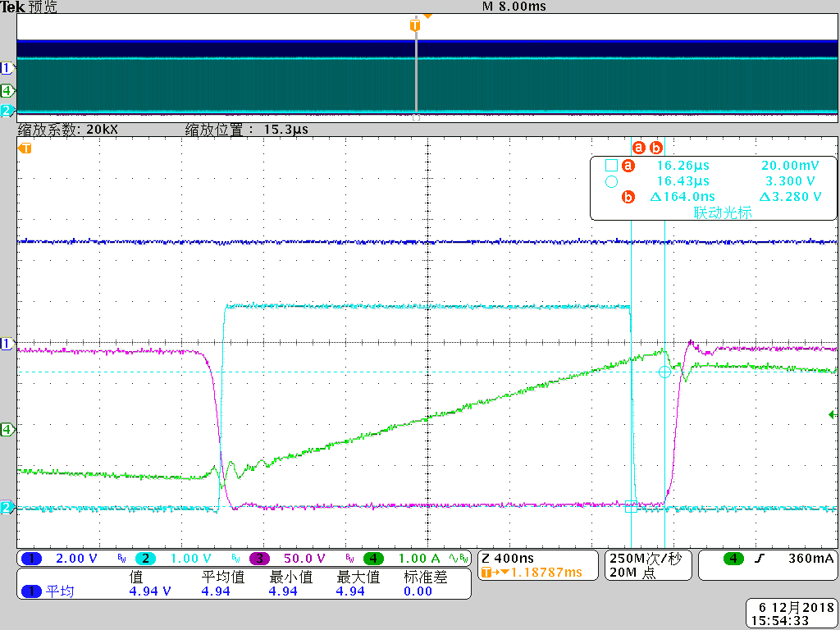Viewport: 840px width, 630px height.
Task: Click the Δ164.0ns delta time value
Action: click(682, 197)
